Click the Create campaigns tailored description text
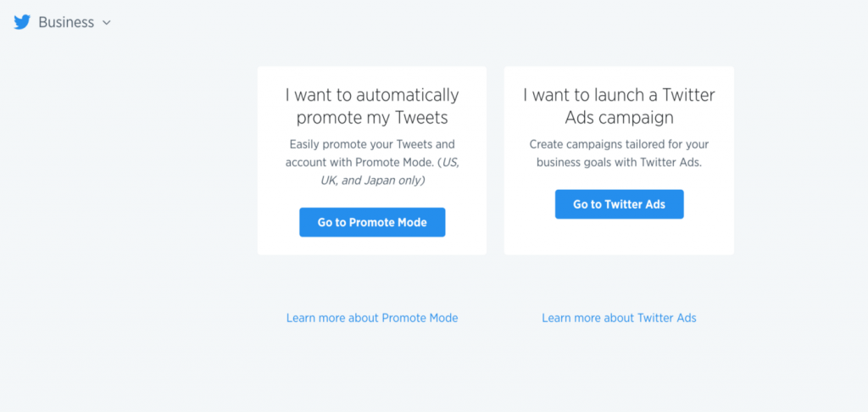The image size is (868, 412). [619, 153]
